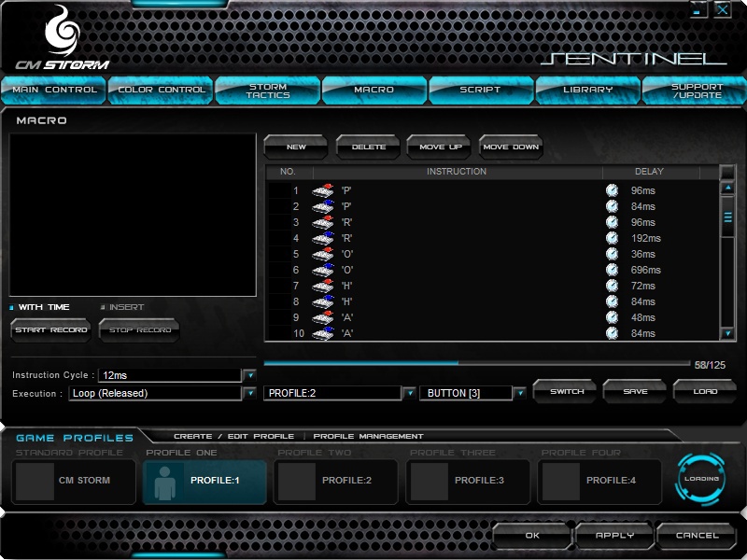
Task: Tick the selection box for row 10
Action: pos(279,333)
